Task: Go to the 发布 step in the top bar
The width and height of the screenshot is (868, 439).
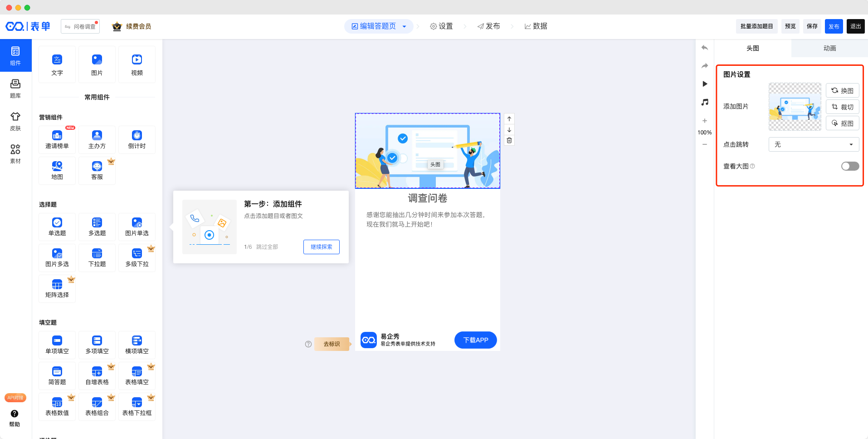Action: (488, 26)
